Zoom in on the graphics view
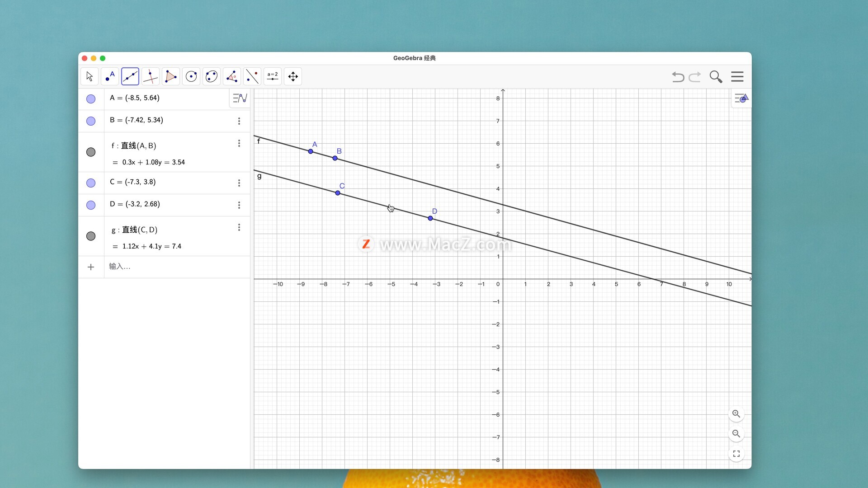The image size is (868, 488). pyautogui.click(x=736, y=414)
